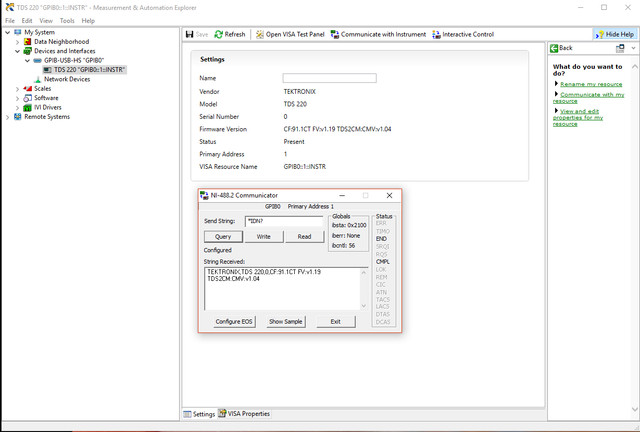Select Network Devices in tree

(66, 79)
